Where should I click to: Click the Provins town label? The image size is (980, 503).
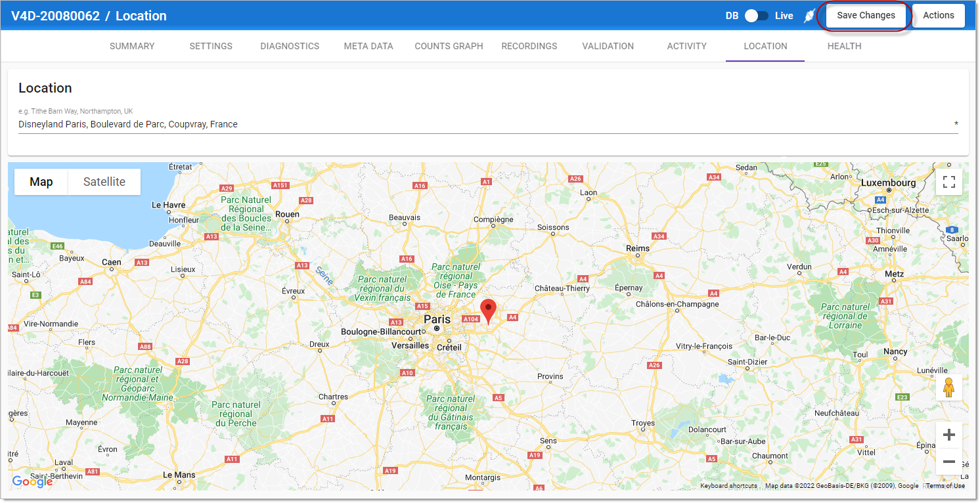pyautogui.click(x=550, y=376)
